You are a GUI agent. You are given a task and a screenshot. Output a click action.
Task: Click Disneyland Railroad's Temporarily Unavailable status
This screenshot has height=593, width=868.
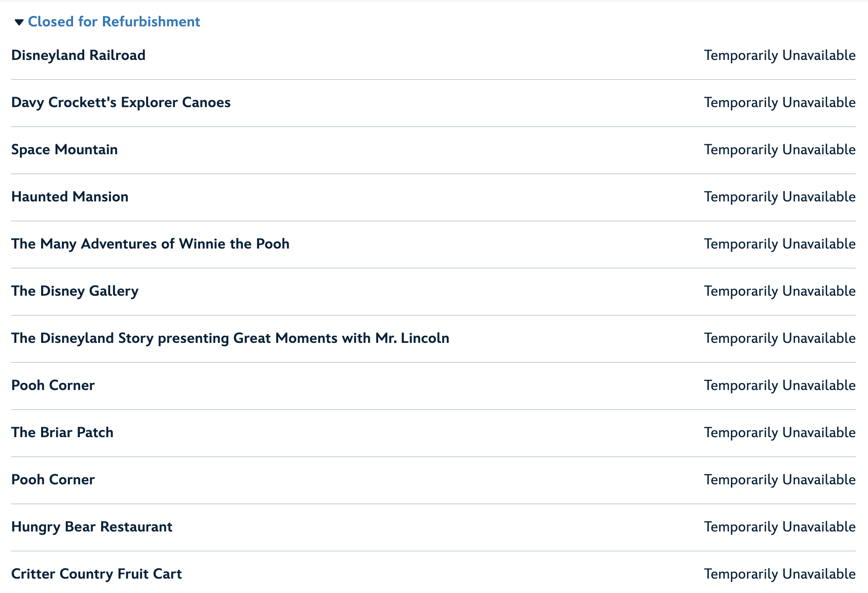click(780, 55)
